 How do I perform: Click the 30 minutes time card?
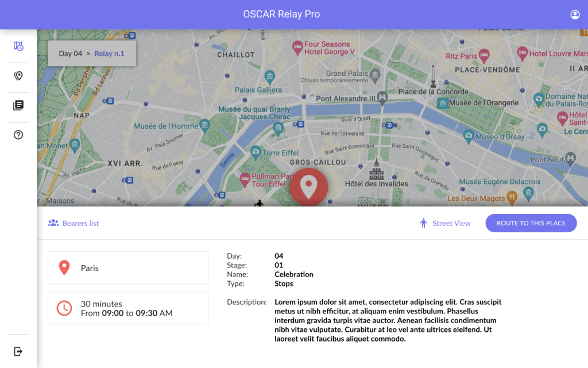pyautogui.click(x=128, y=308)
